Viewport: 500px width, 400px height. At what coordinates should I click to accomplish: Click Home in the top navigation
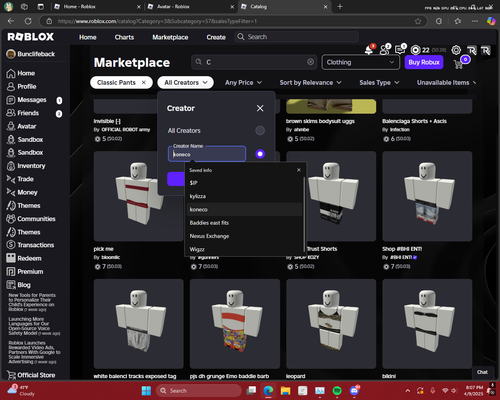[88, 37]
